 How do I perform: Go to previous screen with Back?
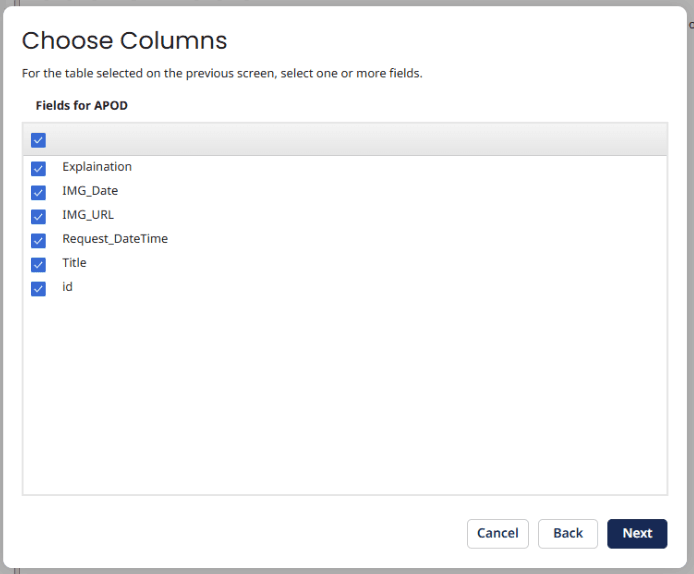[x=567, y=533]
